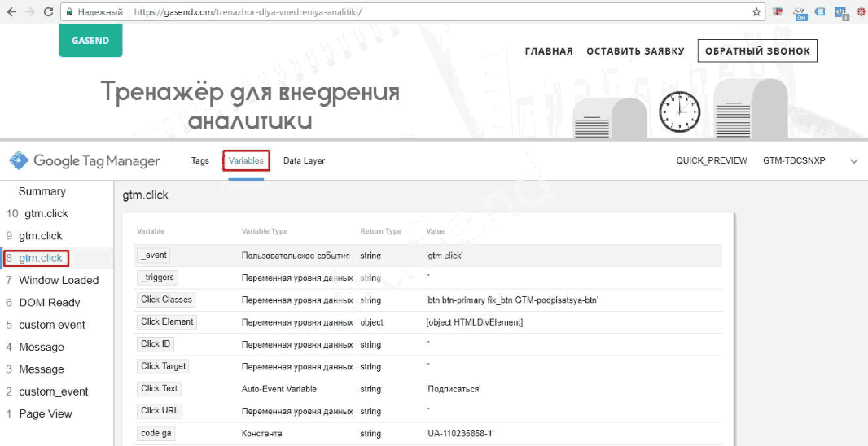
Task: Click the ОБРАТНЫЙ ЗВОНОК button
Action: point(757,51)
